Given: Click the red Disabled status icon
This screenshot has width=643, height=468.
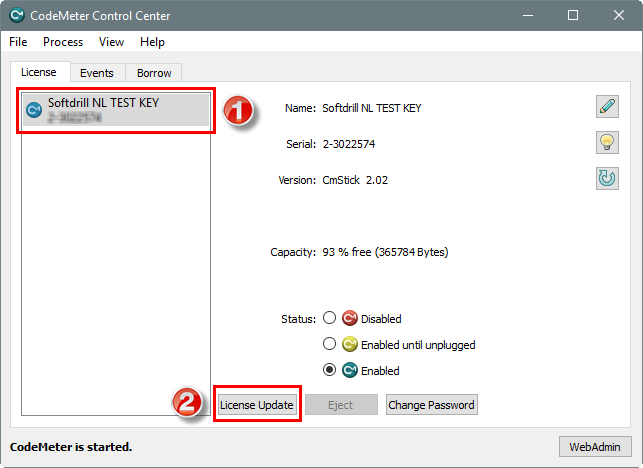Looking at the screenshot, I should tap(350, 319).
